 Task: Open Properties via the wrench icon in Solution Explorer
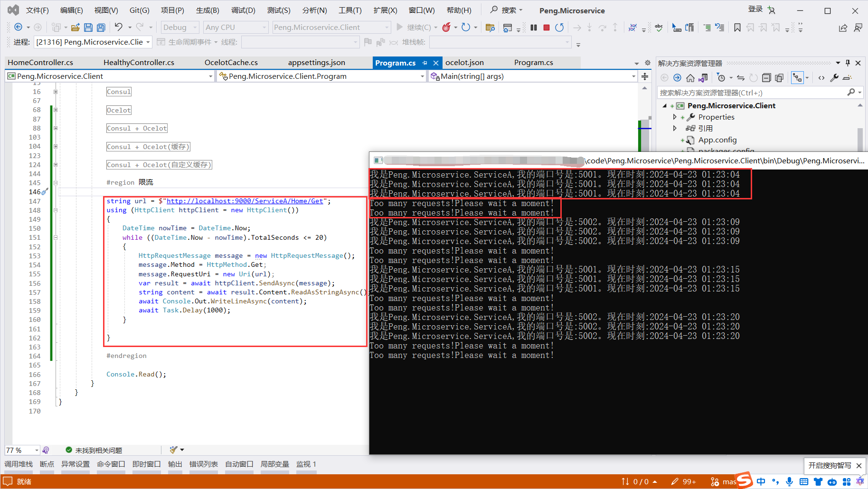point(834,78)
